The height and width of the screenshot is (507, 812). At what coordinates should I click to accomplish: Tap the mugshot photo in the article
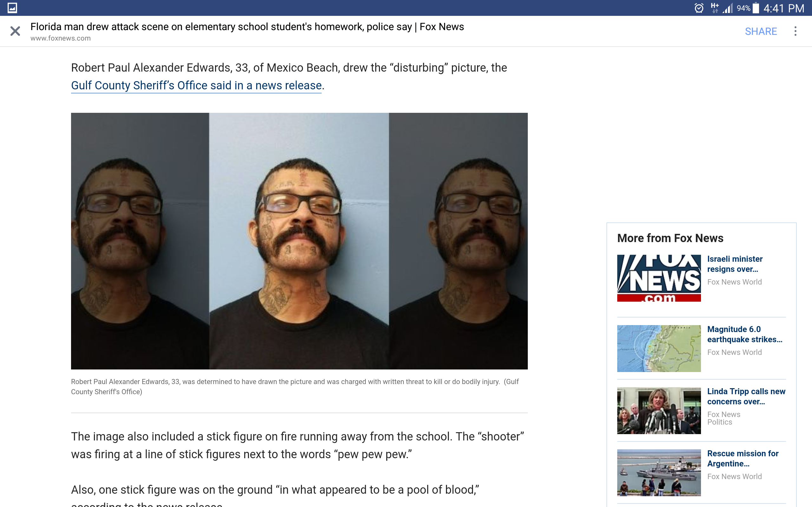(299, 241)
